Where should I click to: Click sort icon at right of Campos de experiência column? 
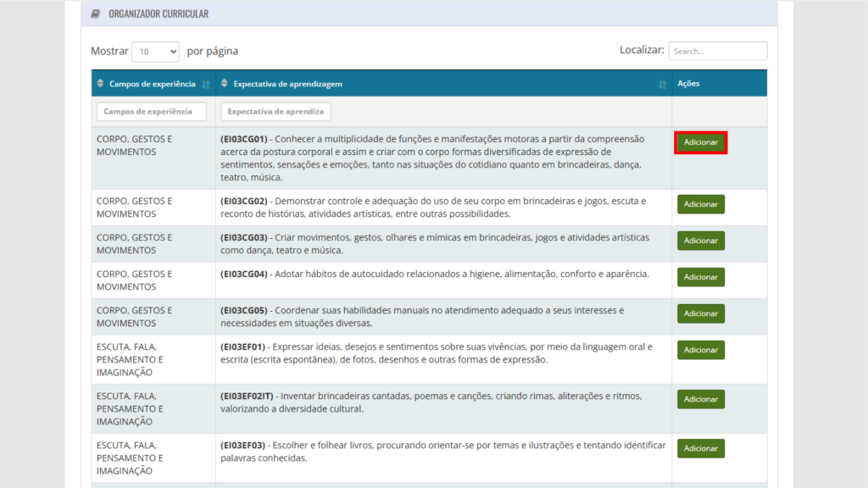tap(206, 84)
